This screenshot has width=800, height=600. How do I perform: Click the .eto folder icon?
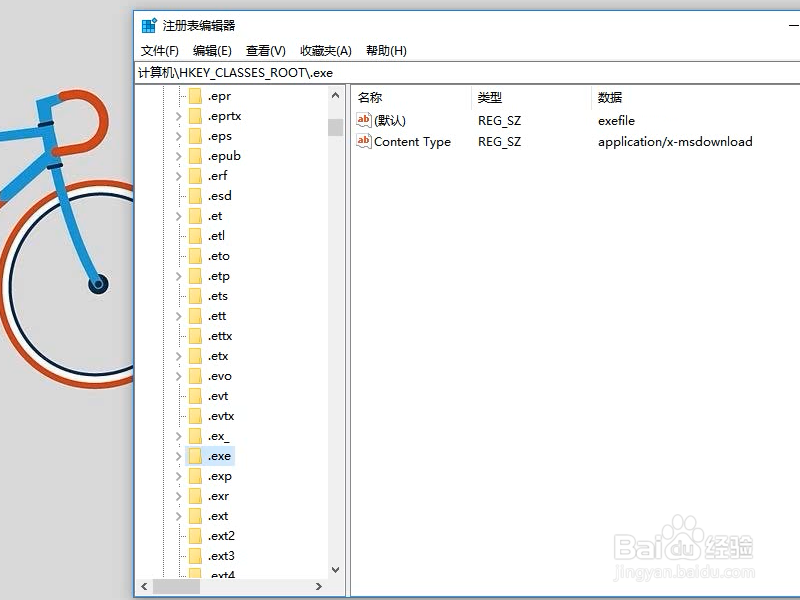(195, 256)
